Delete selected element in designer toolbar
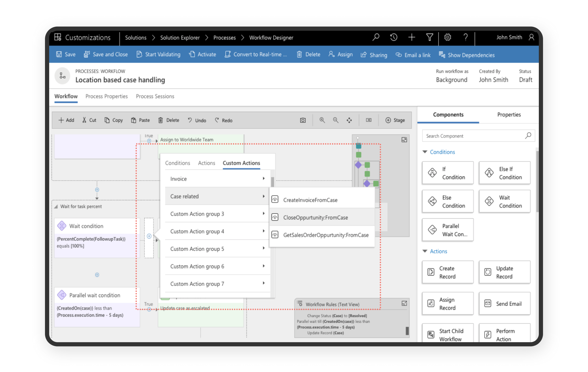Image resolution: width=588 pixels, height=372 pixels. point(169,120)
